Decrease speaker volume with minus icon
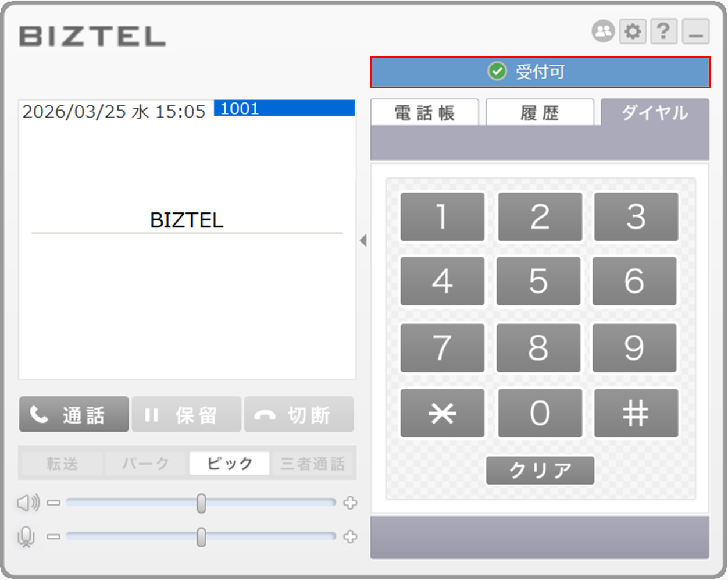 pos(53,503)
